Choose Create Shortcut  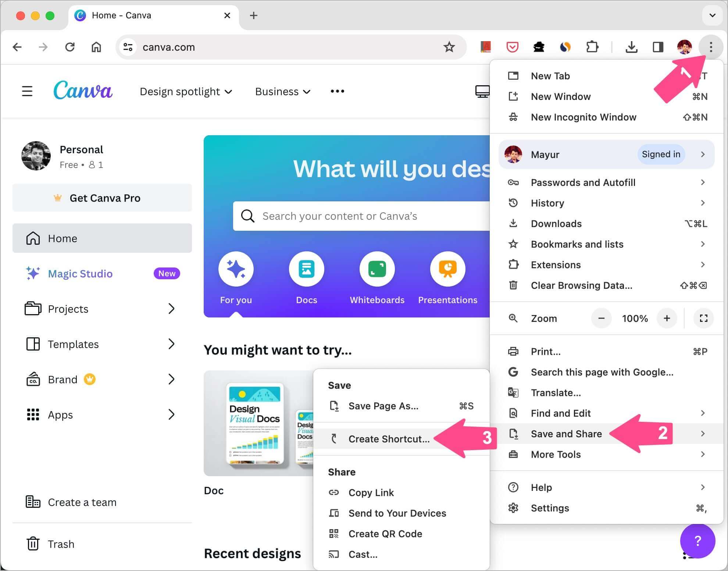401,439
